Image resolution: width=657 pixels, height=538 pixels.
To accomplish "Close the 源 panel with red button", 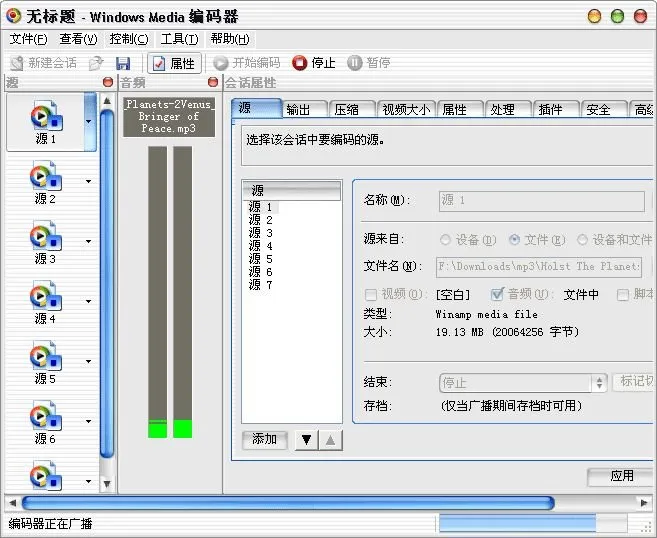I will click(x=108, y=82).
